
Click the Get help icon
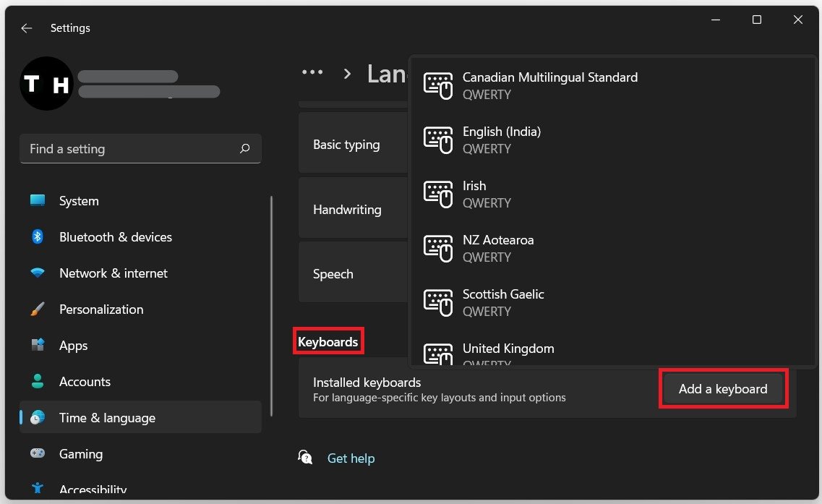point(306,458)
